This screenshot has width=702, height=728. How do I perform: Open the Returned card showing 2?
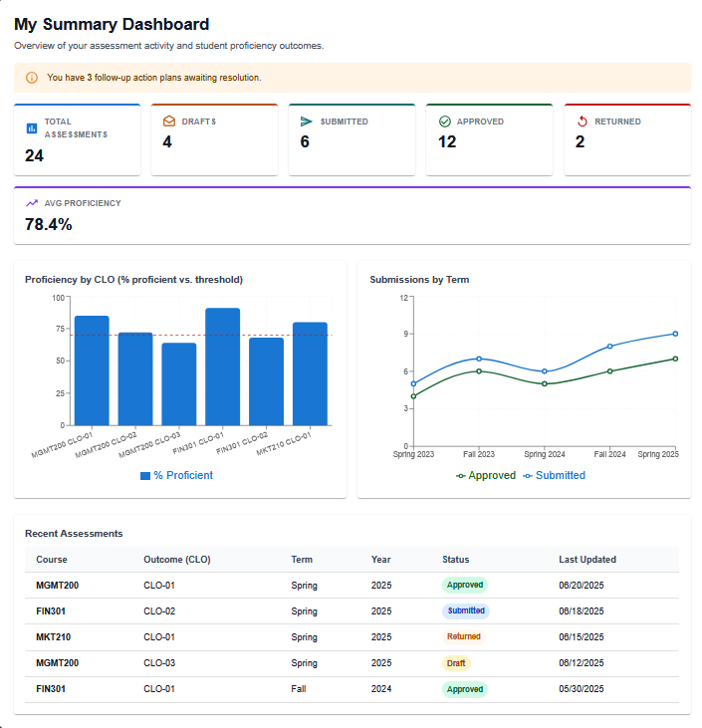pyautogui.click(x=627, y=139)
